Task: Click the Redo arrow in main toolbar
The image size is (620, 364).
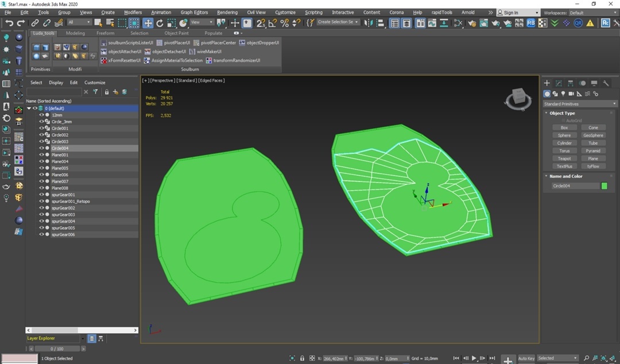Action: [x=21, y=23]
